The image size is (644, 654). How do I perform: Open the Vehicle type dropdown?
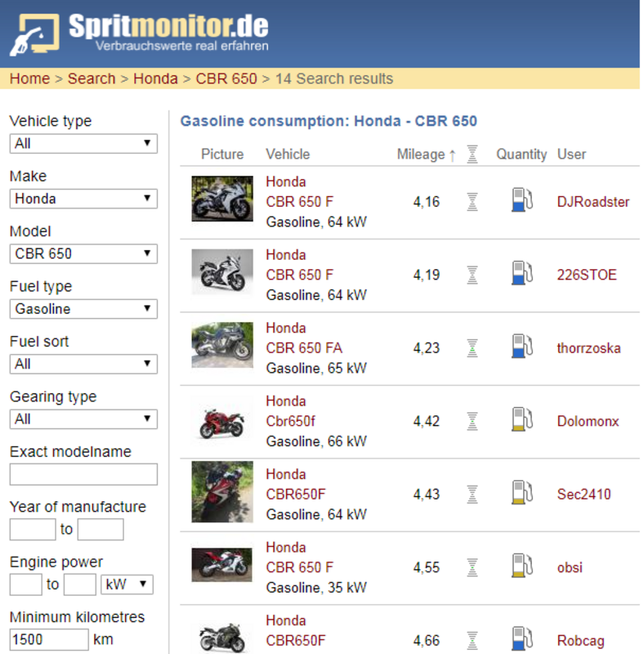[83, 144]
